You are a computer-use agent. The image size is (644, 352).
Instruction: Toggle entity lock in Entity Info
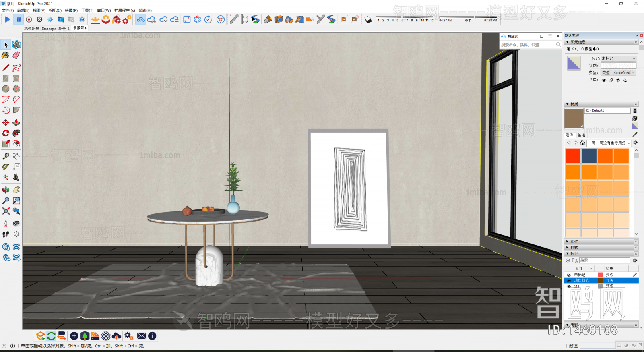(x=611, y=80)
